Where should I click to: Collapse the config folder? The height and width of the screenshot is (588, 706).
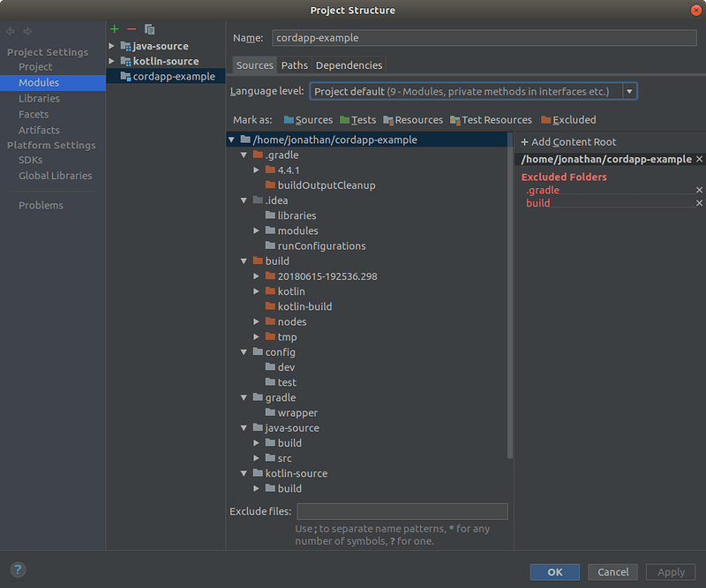coord(244,352)
